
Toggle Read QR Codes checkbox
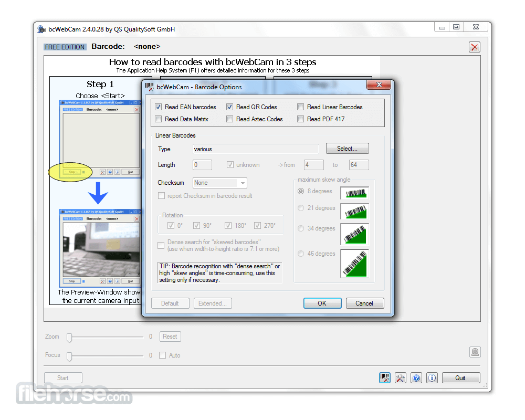230,107
